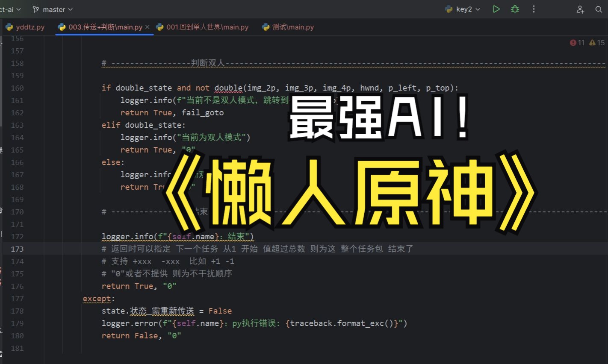Open the project name dropdown

coord(11,9)
